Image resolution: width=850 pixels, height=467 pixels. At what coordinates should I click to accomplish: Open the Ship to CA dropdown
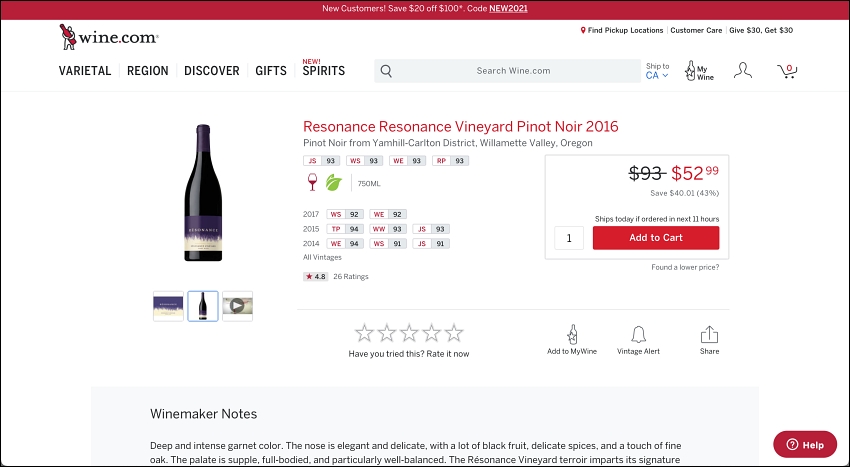tap(657, 71)
